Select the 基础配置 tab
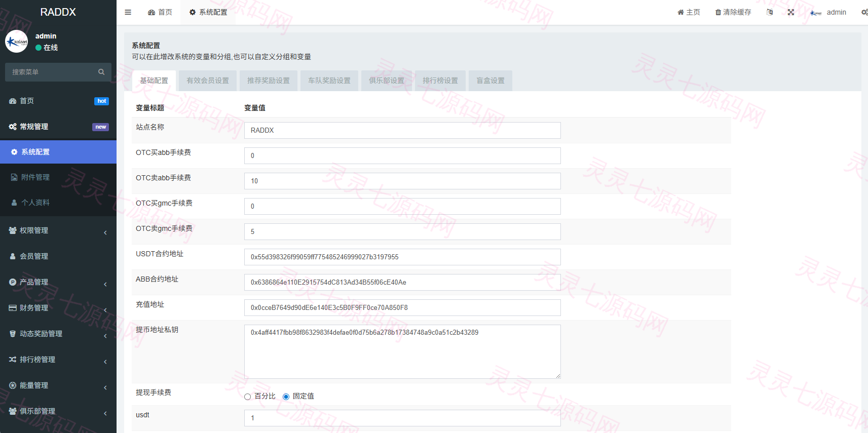Viewport: 868px width, 433px height. [154, 81]
